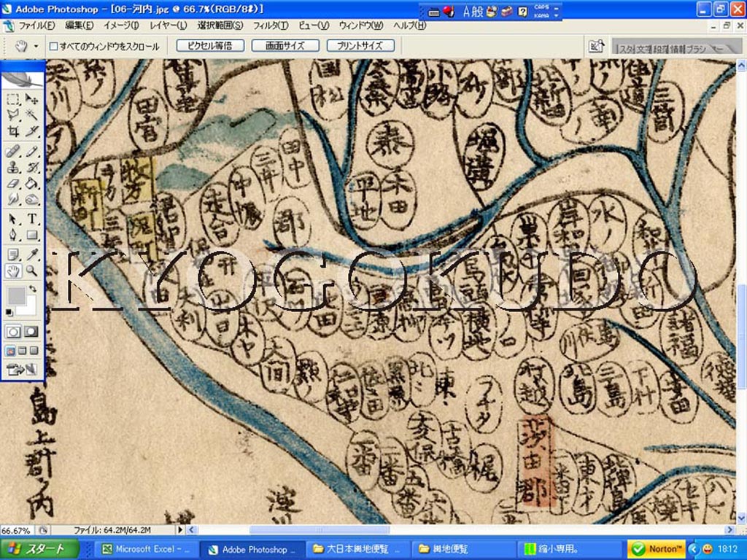Click the Norton tray indicator
The width and height of the screenshot is (747, 560).
click(x=657, y=549)
